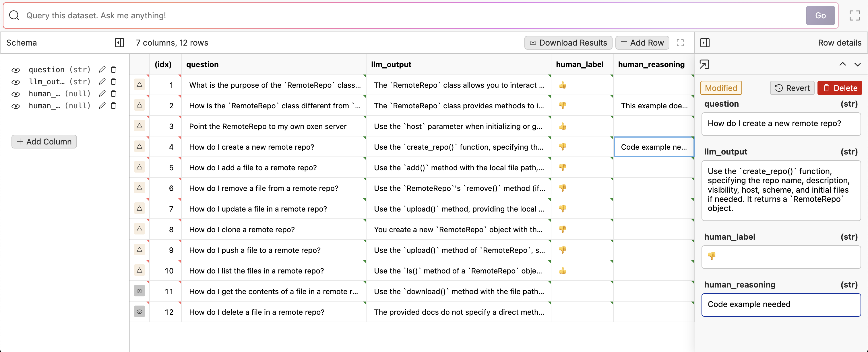Hide the last human_ schema column

15,106
